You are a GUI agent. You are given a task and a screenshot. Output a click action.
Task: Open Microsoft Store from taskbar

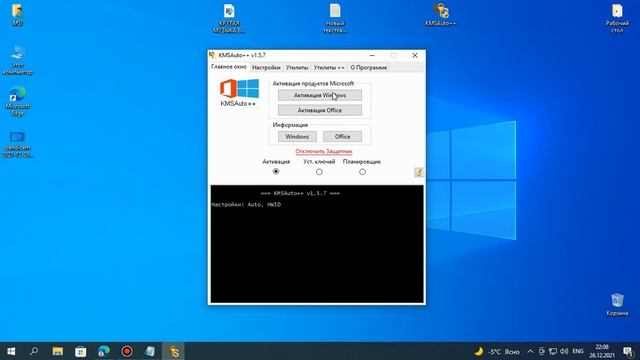80,351
